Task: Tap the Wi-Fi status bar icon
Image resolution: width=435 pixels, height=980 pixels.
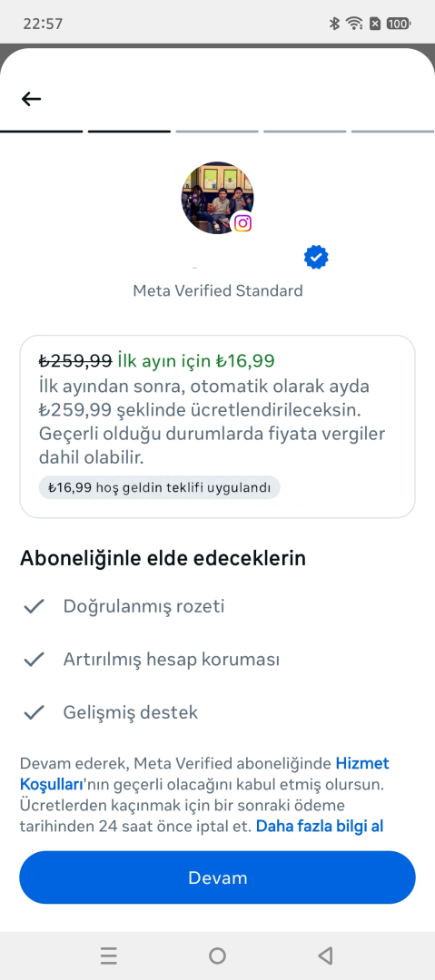Action: coord(354,24)
